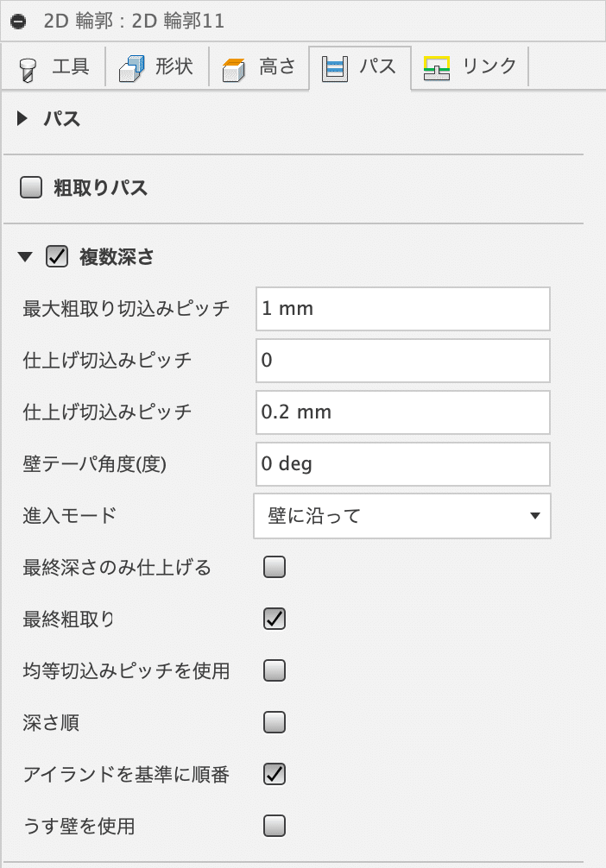Click the geometry (形状) cube icon
Image resolution: width=606 pixels, height=868 pixels.
pos(131,68)
